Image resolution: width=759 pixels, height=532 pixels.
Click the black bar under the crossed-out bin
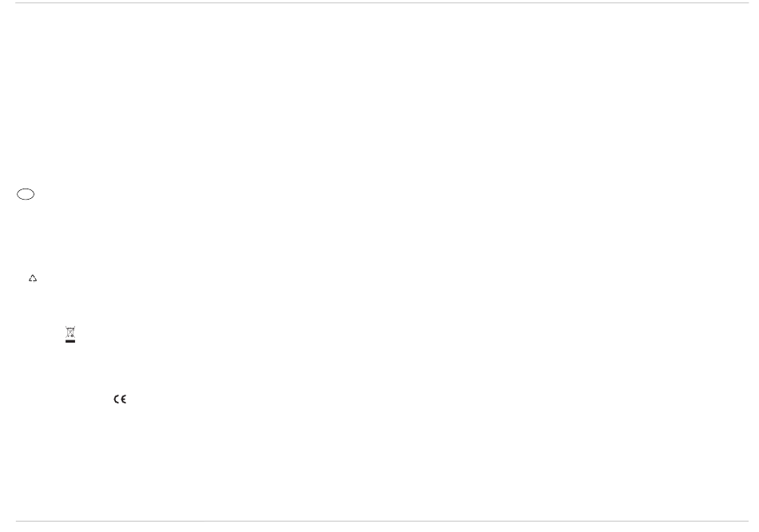coord(70,341)
